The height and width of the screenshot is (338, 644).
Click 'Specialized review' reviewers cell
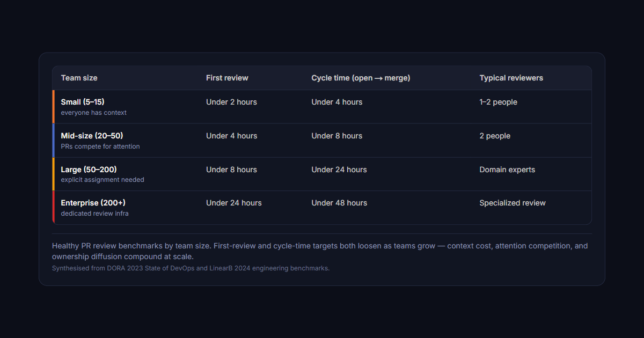[513, 203]
